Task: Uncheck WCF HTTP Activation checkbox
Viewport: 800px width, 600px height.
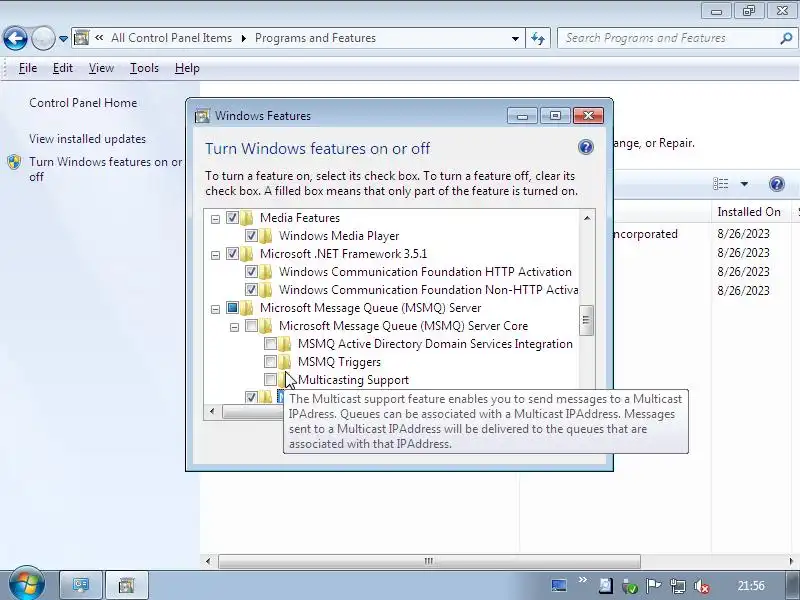Action: [x=251, y=271]
